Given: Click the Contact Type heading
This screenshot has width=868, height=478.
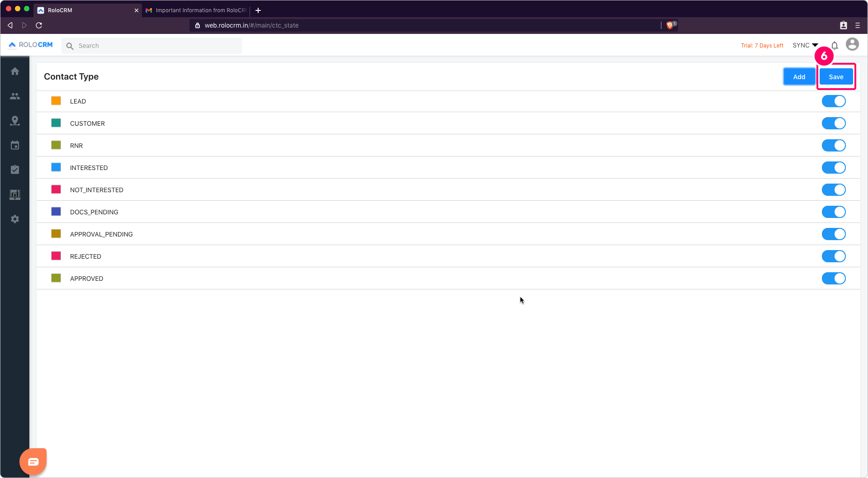Looking at the screenshot, I should click(x=71, y=77).
